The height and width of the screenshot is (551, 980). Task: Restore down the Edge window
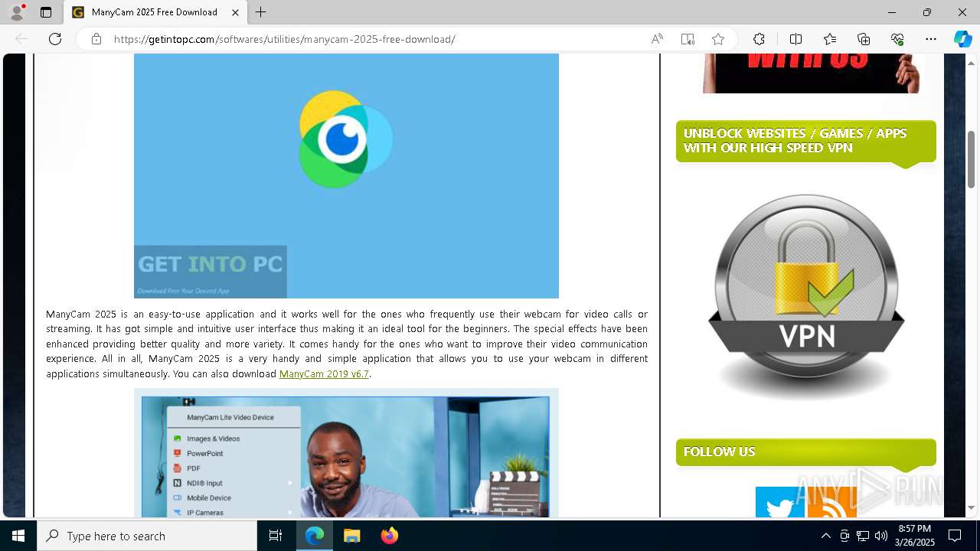tap(927, 12)
